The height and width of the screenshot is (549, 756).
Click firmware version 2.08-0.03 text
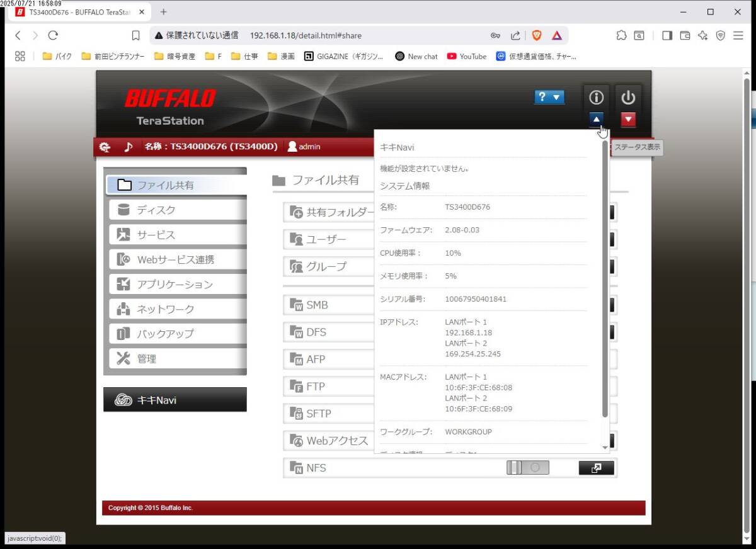coord(462,230)
